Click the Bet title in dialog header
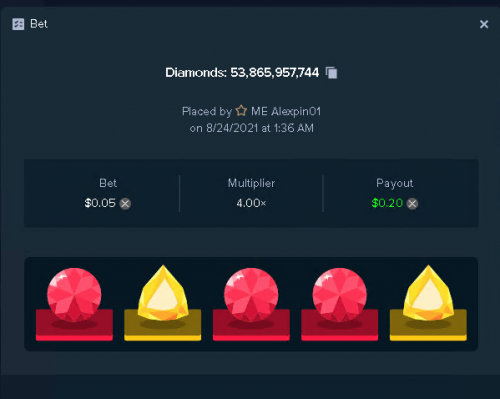500x399 pixels. tap(39, 24)
